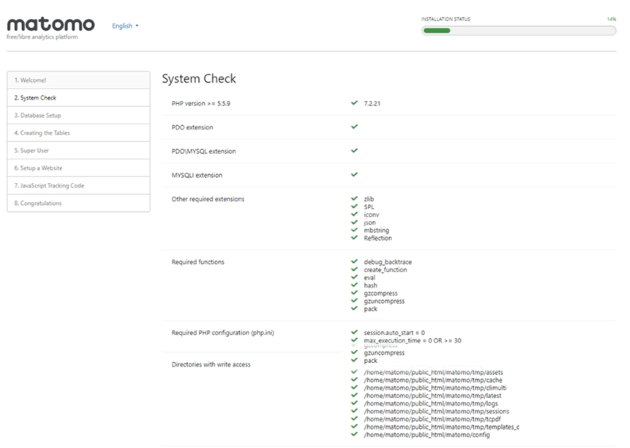The image size is (630, 448).
Task: Click the checkmark beside debug_backtrace
Action: tap(354, 261)
